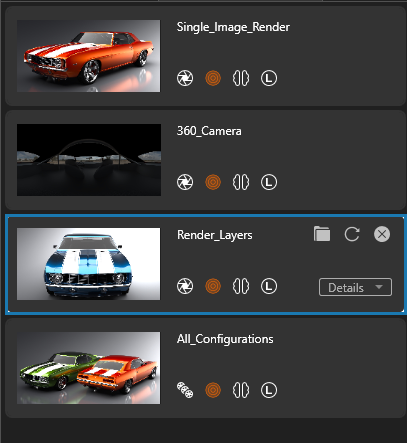Click the aperture icon for Render_Layers
Image resolution: width=407 pixels, height=443 pixels.
(185, 286)
